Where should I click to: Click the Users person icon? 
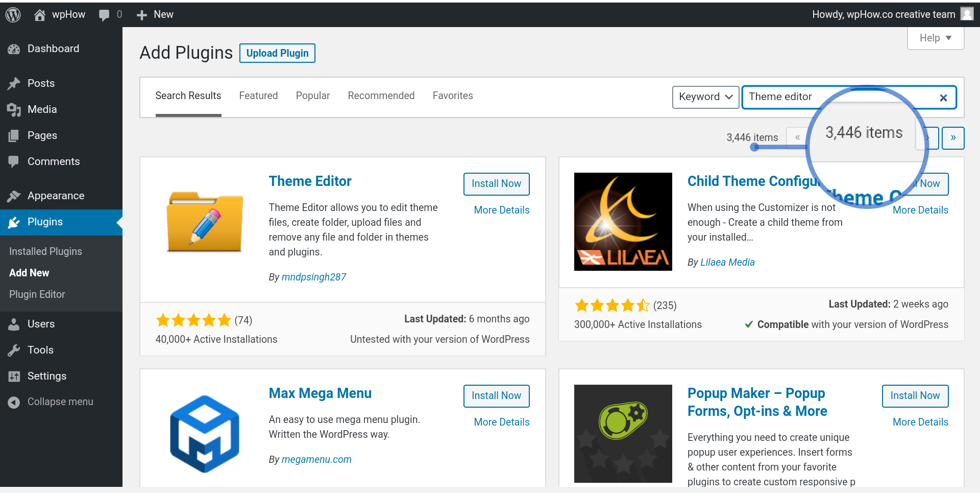click(14, 324)
